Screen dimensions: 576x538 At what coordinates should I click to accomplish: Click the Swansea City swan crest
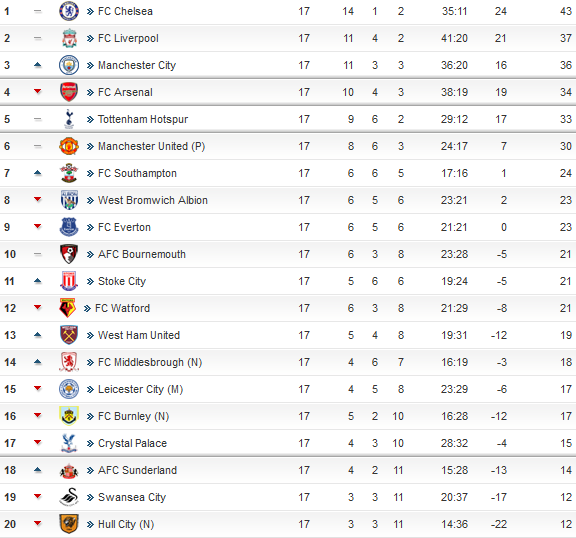69,497
